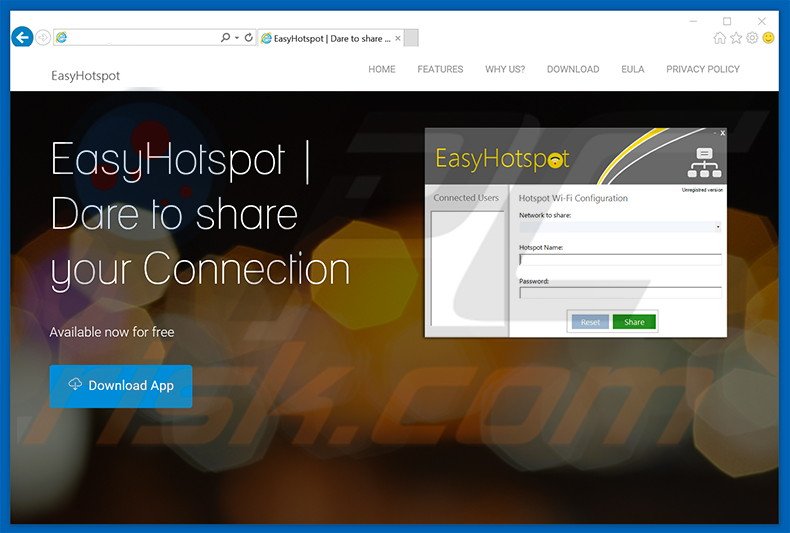Open the EULA menu item
The height and width of the screenshot is (533, 790).
[x=633, y=69]
